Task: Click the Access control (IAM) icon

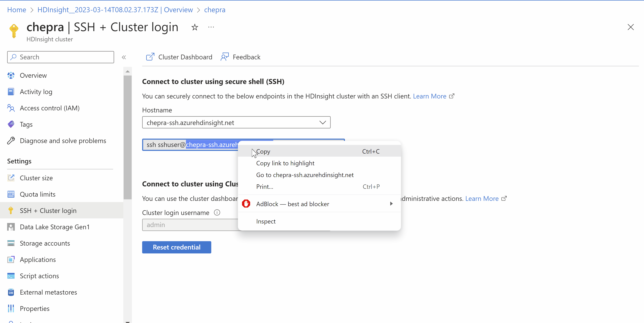Action: 11,108
